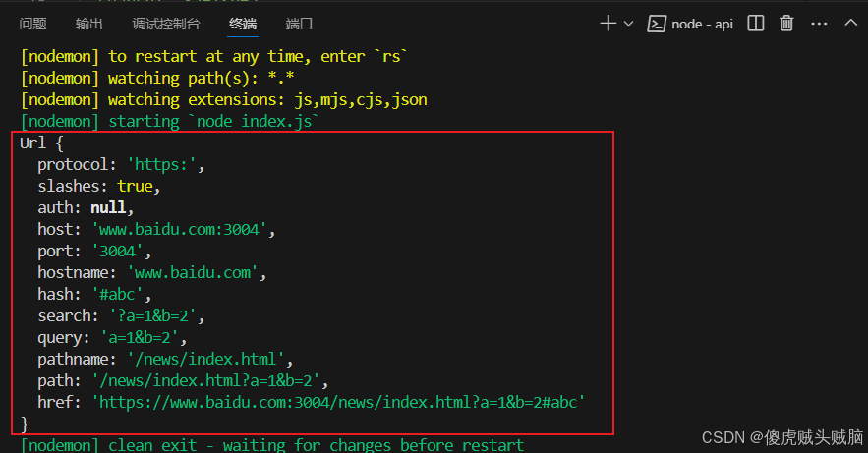Click the 'Url {' output line
This screenshot has height=453, width=868.
(x=42, y=143)
